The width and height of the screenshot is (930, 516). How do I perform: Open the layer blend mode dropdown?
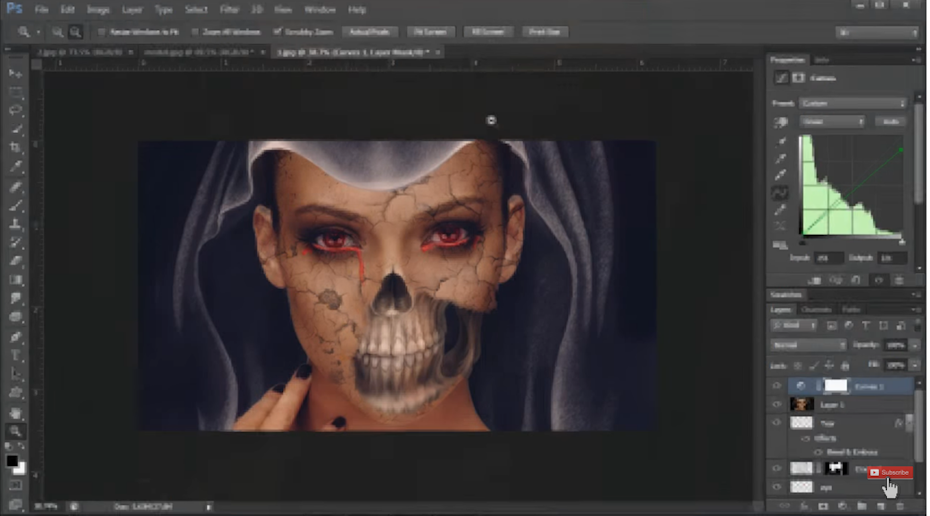tap(808, 345)
